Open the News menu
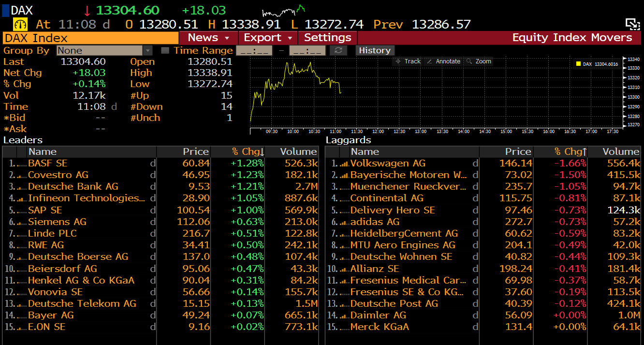This screenshot has height=345, width=644. [x=209, y=38]
